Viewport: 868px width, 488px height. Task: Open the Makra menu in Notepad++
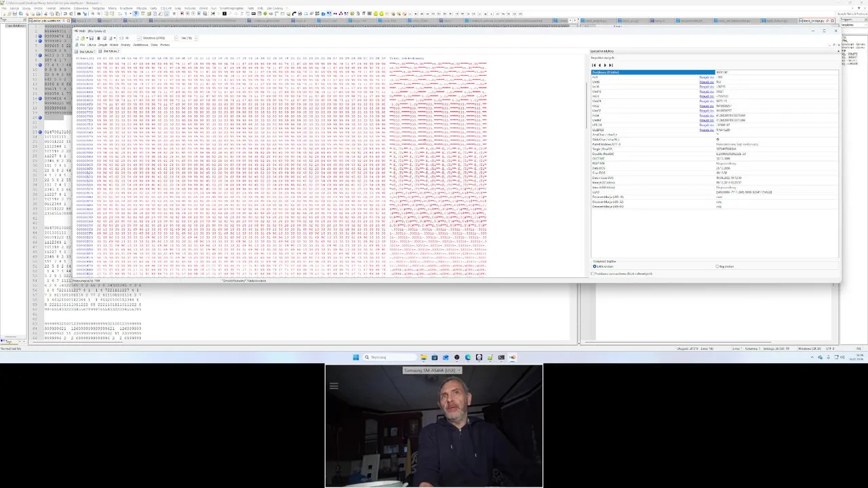tap(113, 8)
